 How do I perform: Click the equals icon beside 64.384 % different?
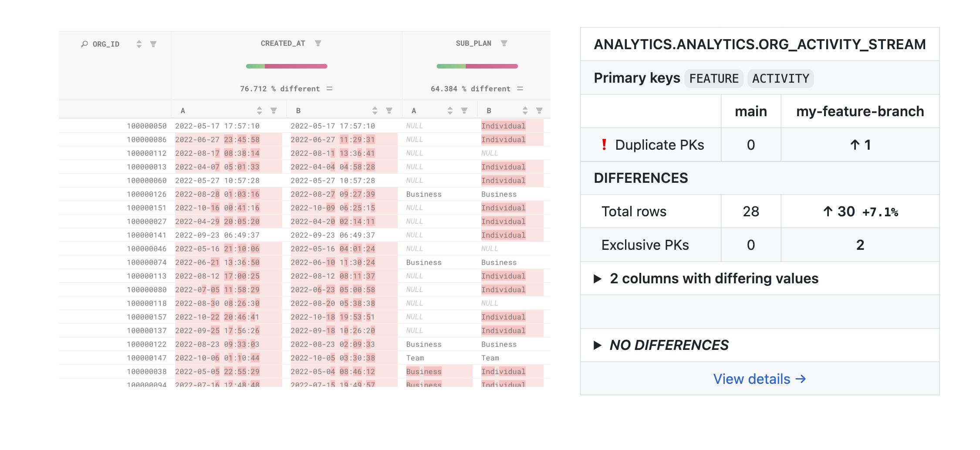click(520, 89)
